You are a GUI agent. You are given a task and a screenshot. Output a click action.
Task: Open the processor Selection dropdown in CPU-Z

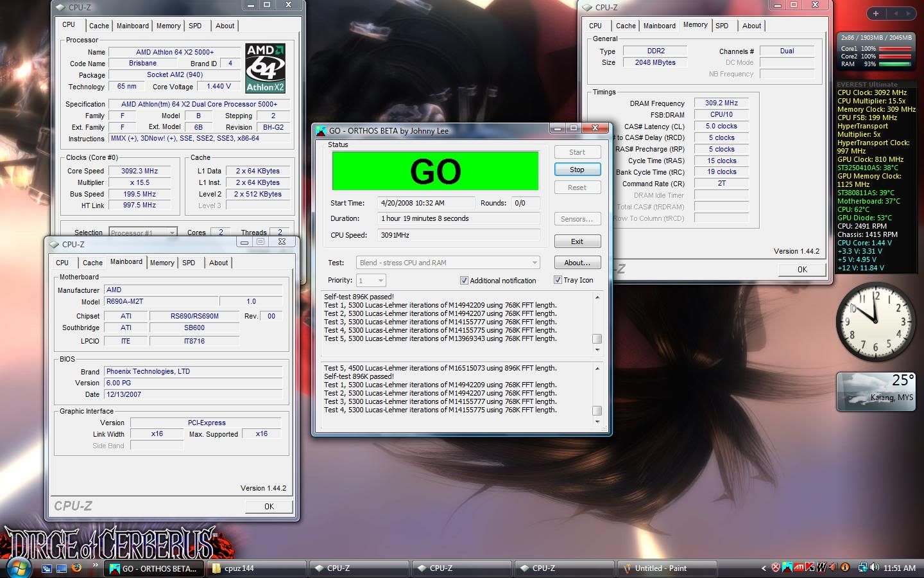[x=142, y=232]
